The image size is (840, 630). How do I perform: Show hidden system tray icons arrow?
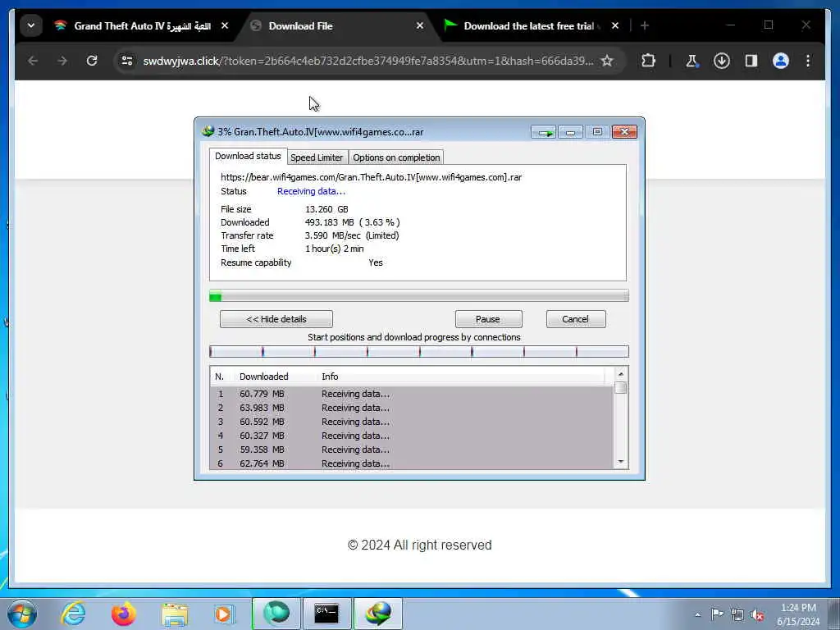coord(697,615)
